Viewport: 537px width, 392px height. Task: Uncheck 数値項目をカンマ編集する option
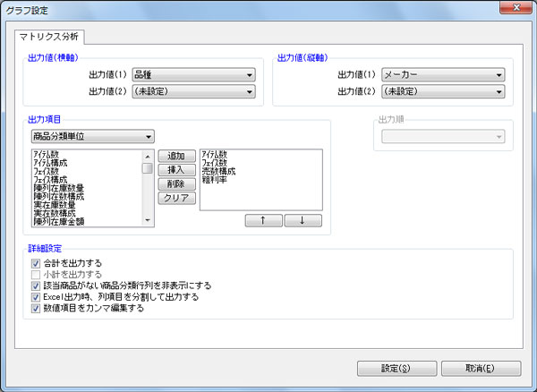pos(36,307)
